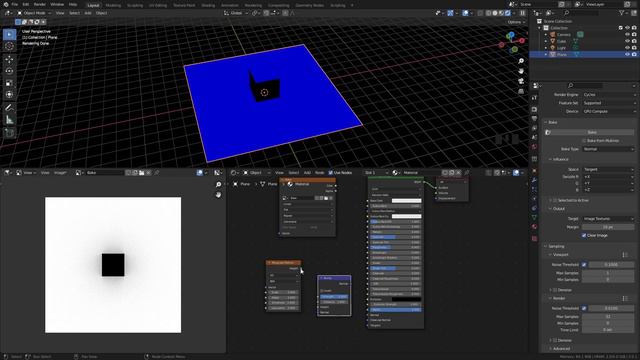Screen dimensions: 640x360
Task: Open the Edit menu
Action: tap(26, 4)
